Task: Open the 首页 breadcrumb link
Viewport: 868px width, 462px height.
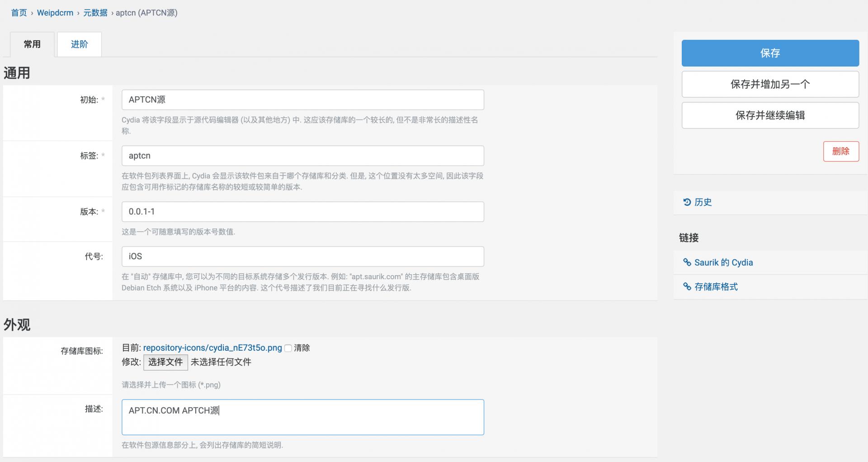Action: tap(19, 13)
